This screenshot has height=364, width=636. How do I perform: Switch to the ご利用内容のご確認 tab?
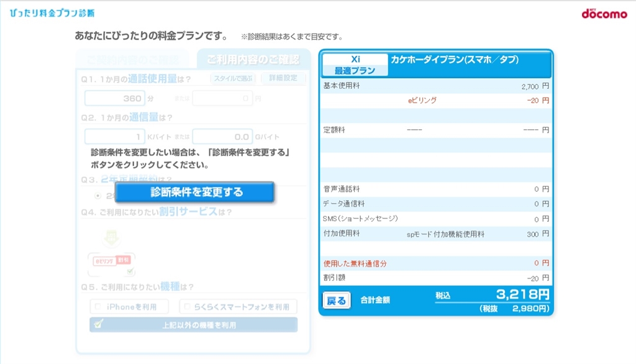253,60
